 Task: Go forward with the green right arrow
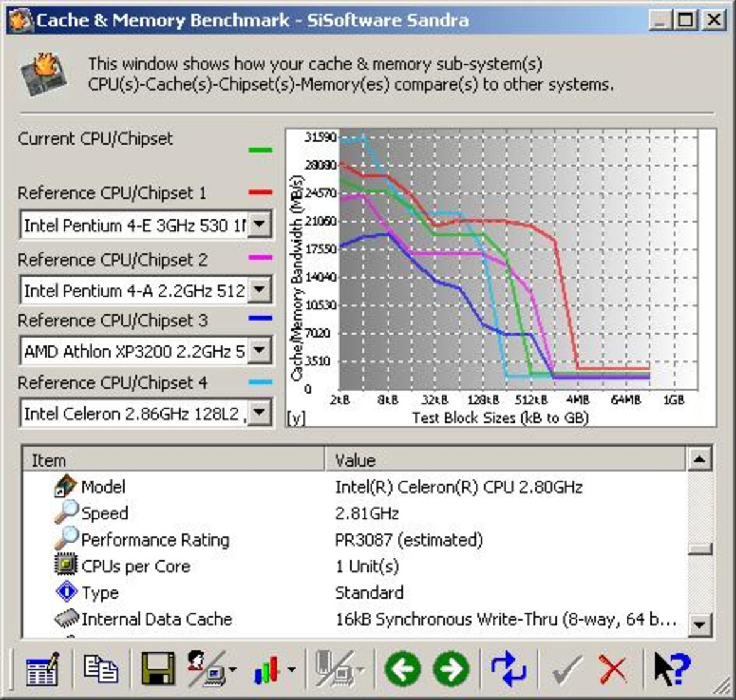[x=451, y=669]
